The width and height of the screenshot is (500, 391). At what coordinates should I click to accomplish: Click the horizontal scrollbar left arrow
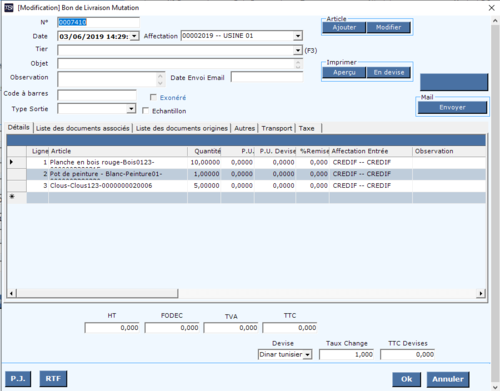pyautogui.click(x=11, y=293)
